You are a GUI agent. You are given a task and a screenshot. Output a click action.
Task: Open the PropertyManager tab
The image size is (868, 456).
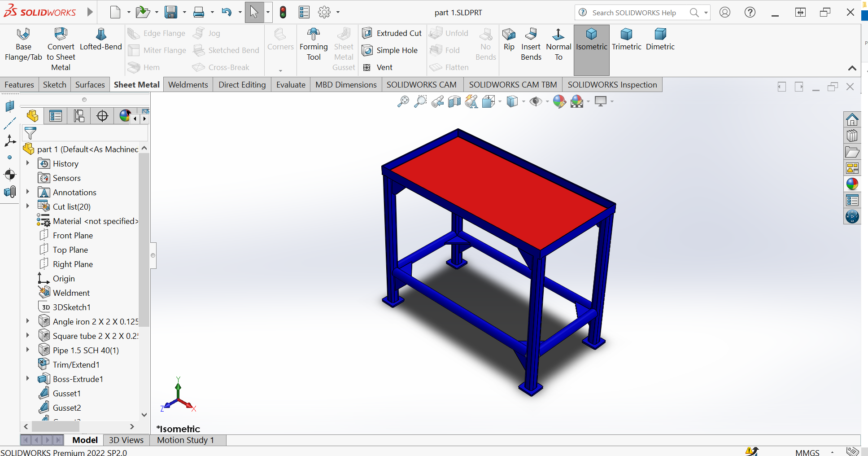56,116
